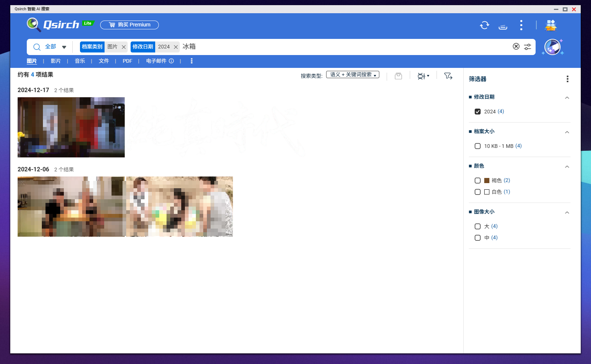Click the info icon next to 电子邮件
This screenshot has height=364, width=591.
pos(171,61)
